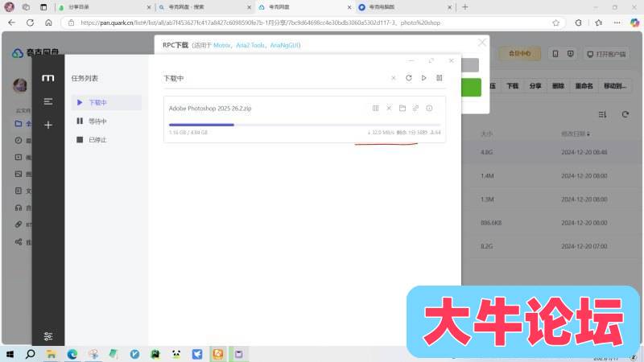
Task: Click 删除 in Quark file toolbar
Action: tap(558, 86)
